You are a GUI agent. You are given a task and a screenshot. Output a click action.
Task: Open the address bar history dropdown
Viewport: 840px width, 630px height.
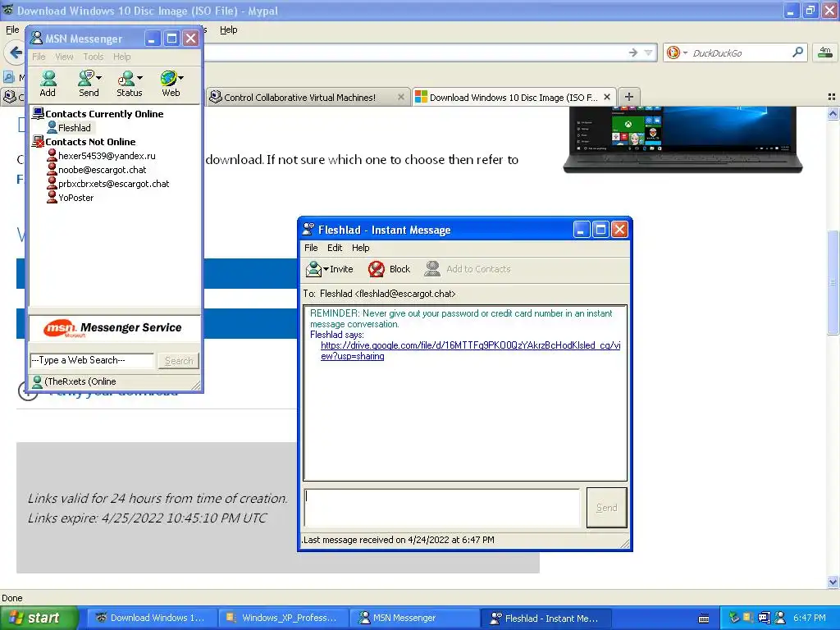pyautogui.click(x=648, y=52)
